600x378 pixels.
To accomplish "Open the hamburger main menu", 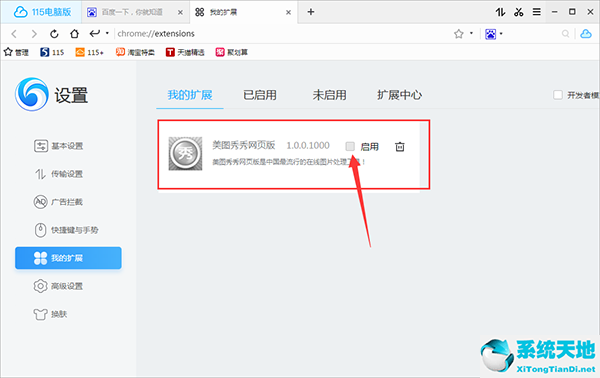I will click(537, 12).
